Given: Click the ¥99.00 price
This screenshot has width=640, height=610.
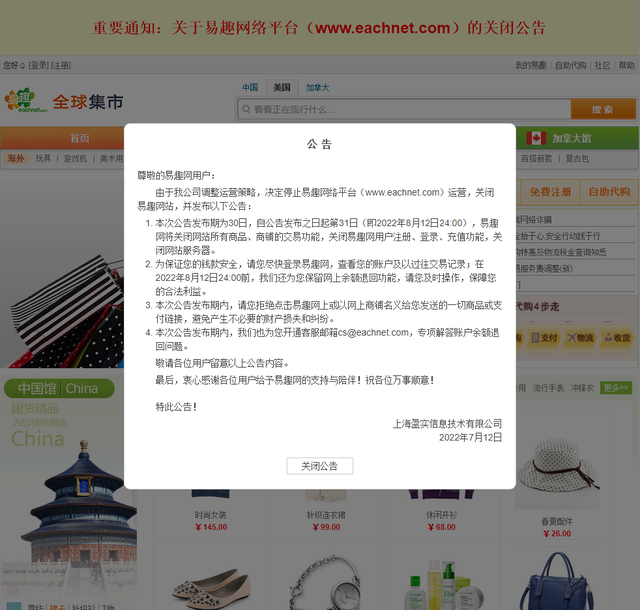Looking at the screenshot, I should click(326, 527).
